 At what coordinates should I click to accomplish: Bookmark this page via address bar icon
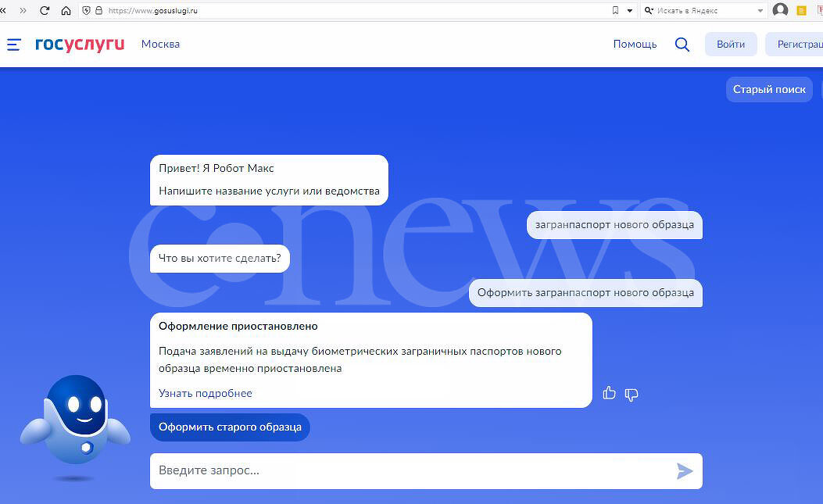point(615,10)
